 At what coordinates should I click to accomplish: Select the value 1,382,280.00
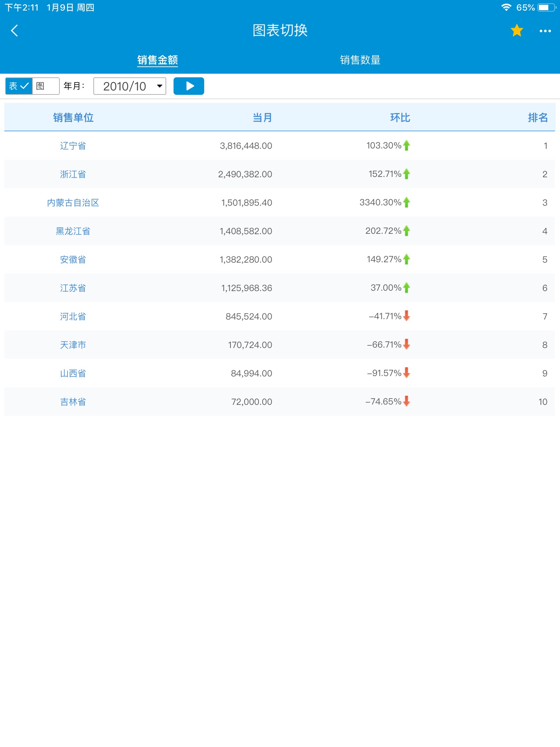(246, 260)
